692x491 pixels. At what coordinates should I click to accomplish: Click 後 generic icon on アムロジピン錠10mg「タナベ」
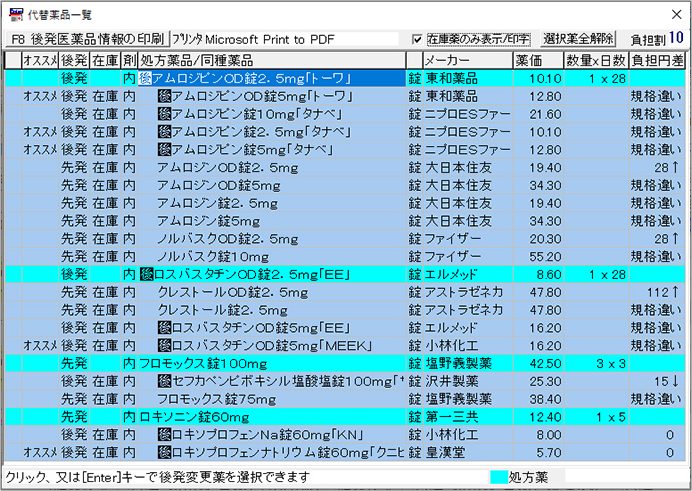(164, 114)
